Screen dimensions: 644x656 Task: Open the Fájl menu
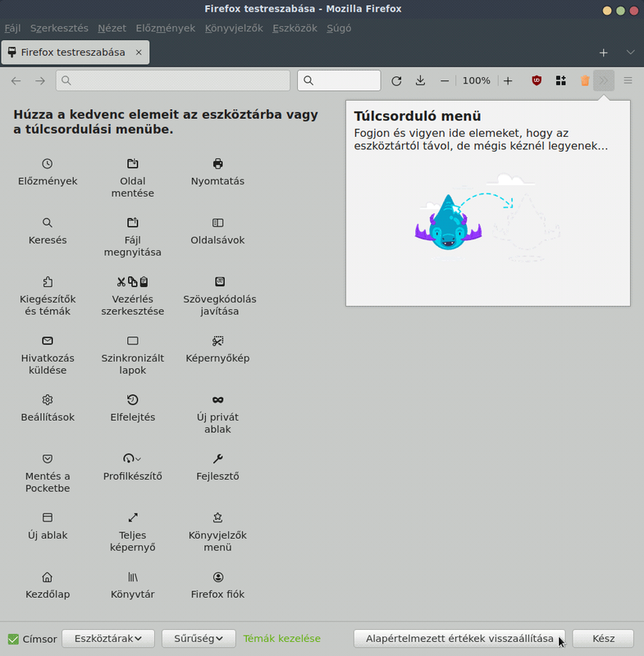[12, 28]
